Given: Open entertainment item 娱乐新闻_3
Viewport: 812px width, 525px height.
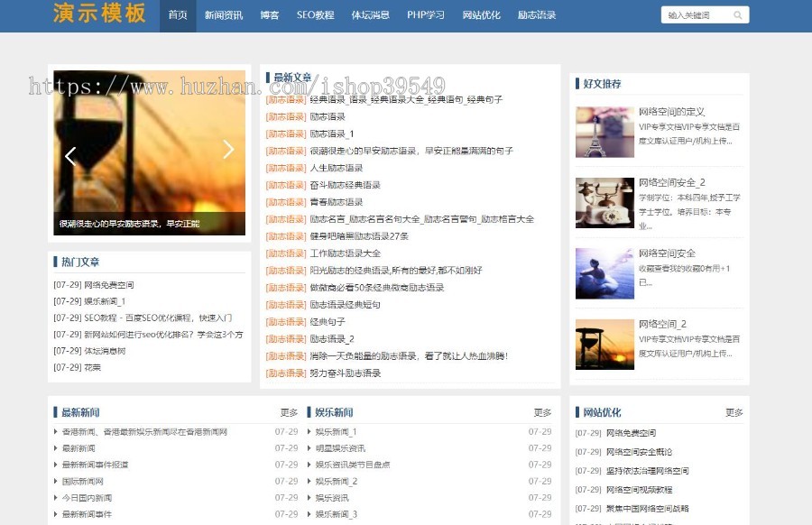Looking at the screenshot, I should [x=337, y=515].
